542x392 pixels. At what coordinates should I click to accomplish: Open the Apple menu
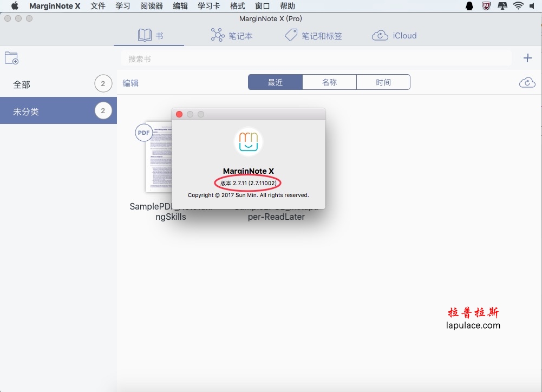click(x=15, y=6)
